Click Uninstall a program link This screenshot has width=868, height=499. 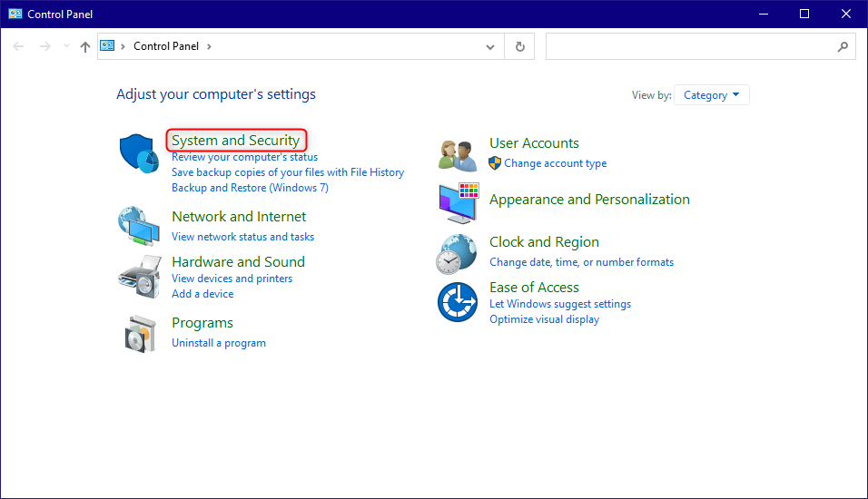[219, 343]
